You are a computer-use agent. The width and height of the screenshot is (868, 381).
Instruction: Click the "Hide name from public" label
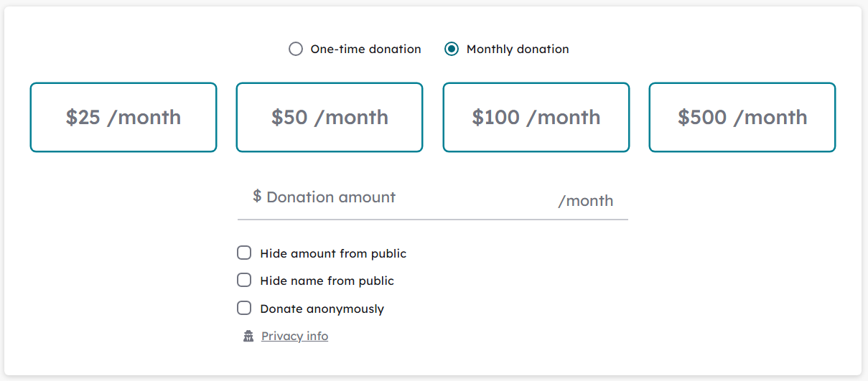coord(327,281)
